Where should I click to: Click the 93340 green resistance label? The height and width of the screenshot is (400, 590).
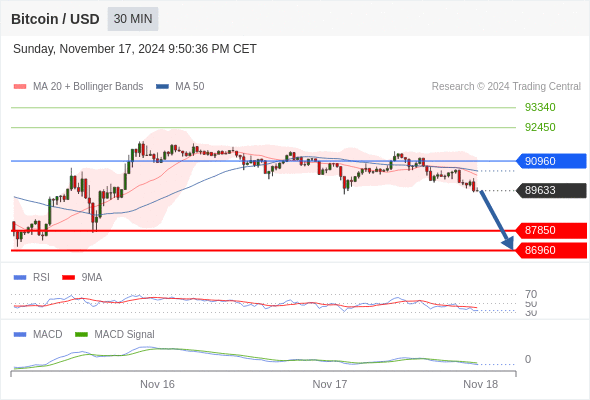tap(540, 107)
